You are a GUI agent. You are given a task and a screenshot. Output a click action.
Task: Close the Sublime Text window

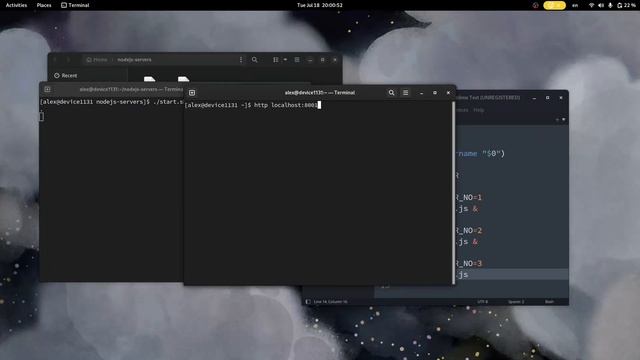[x=561, y=98]
